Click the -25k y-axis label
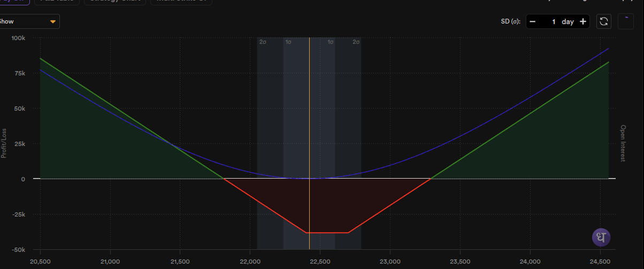This screenshot has height=269, width=644. (19, 214)
